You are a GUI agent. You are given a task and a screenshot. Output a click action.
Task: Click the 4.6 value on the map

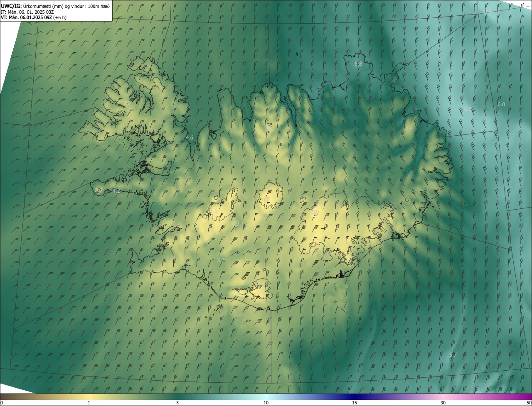(x=190, y=137)
